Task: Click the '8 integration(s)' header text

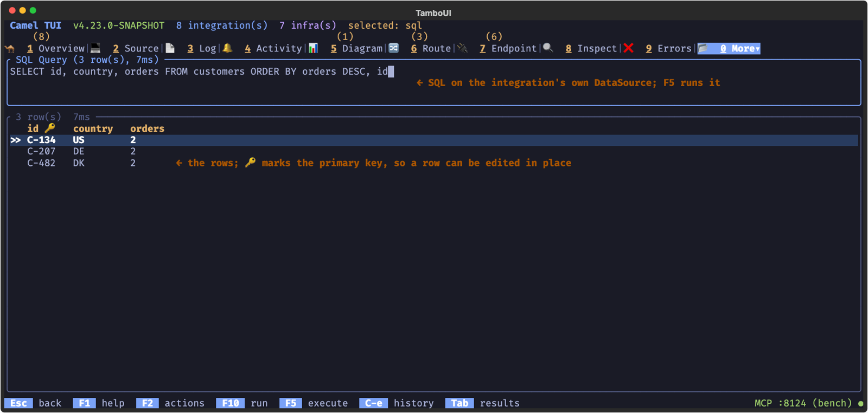Action: (222, 25)
